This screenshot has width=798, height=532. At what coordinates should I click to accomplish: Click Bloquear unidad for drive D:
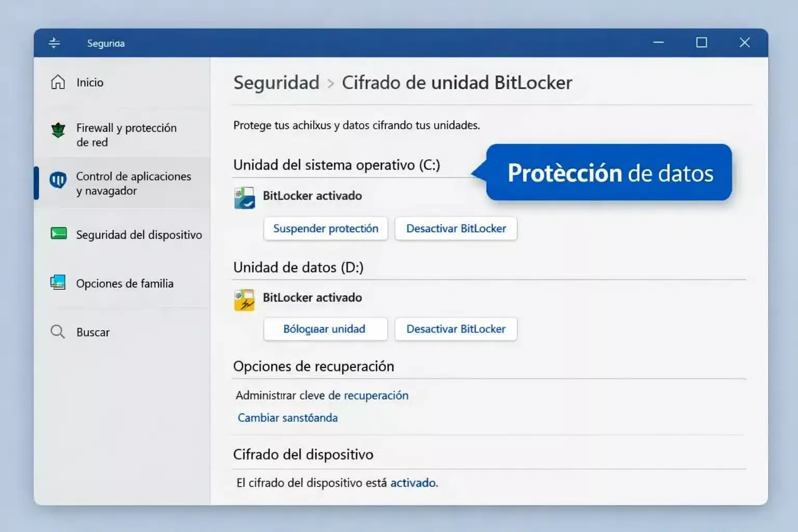point(325,329)
